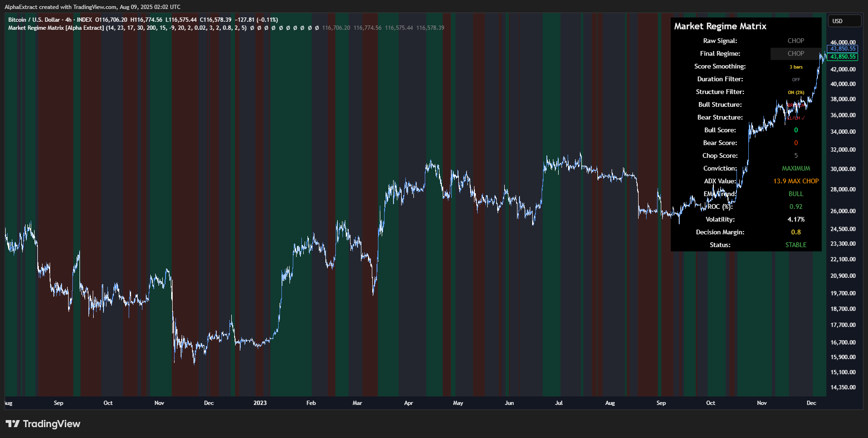Viewport: 868px width, 438px height.
Task: Click the 'Bull Score:' row label
Action: coord(720,130)
